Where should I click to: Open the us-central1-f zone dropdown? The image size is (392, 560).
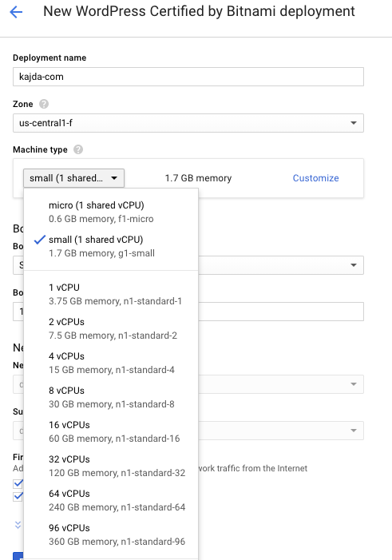188,123
